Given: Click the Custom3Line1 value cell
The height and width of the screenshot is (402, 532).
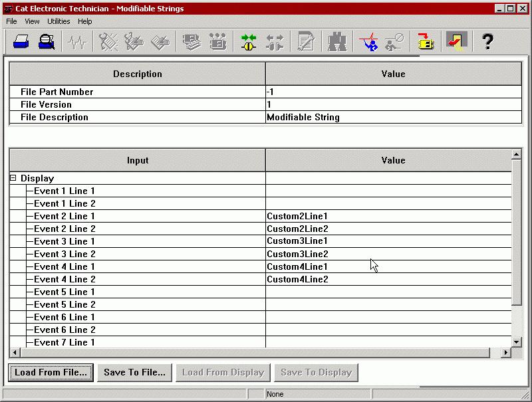Looking at the screenshot, I should [388, 241].
